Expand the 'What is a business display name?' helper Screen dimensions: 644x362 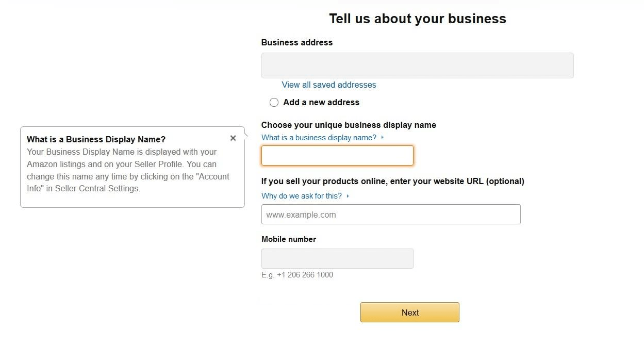pos(319,137)
